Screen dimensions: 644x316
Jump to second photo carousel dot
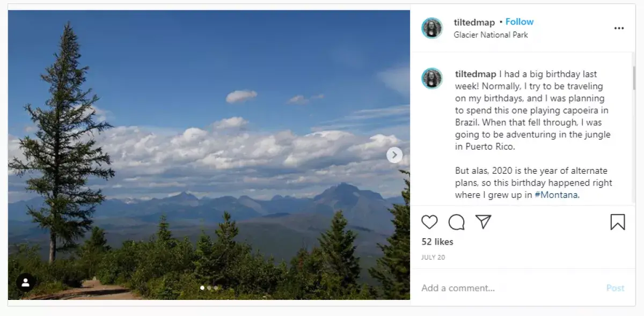click(209, 288)
